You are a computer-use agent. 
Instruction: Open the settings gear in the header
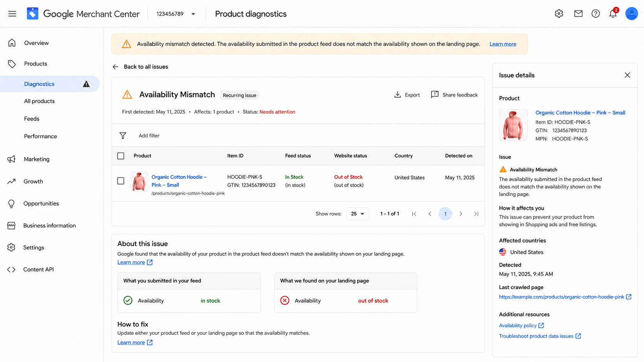click(559, 14)
